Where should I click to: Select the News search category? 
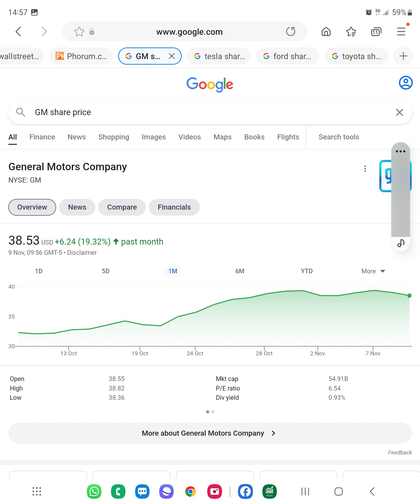tap(76, 137)
